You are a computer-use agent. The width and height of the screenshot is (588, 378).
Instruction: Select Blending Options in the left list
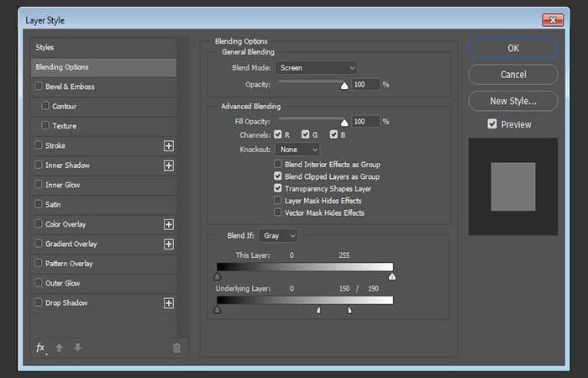[x=103, y=67]
